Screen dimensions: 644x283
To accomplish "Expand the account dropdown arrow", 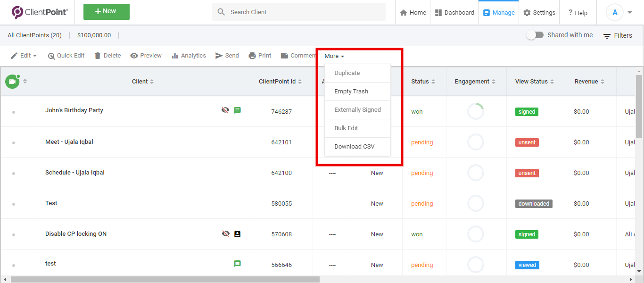I will 630,13.
